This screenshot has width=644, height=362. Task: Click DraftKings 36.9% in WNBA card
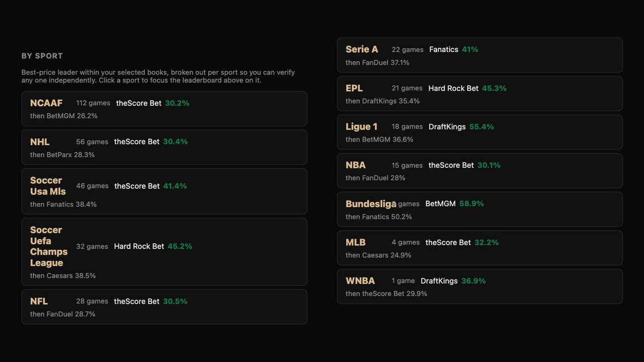pos(453,281)
